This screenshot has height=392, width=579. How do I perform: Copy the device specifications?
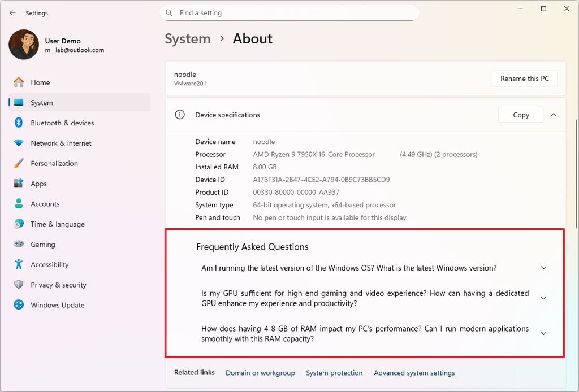(520, 115)
